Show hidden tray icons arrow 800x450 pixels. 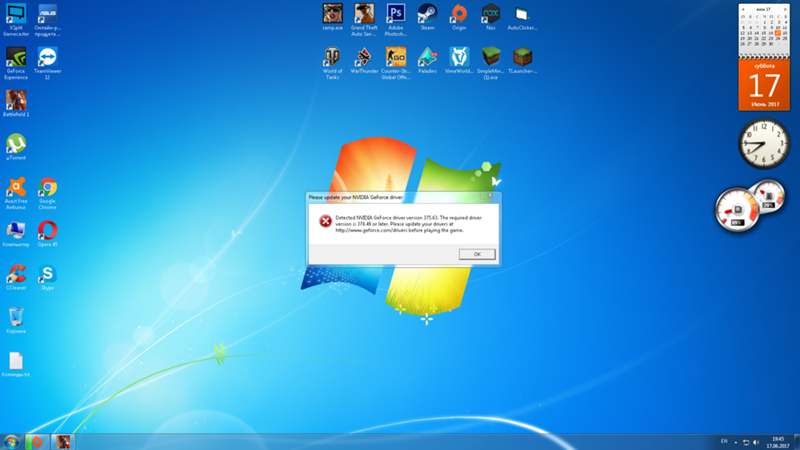[736, 442]
